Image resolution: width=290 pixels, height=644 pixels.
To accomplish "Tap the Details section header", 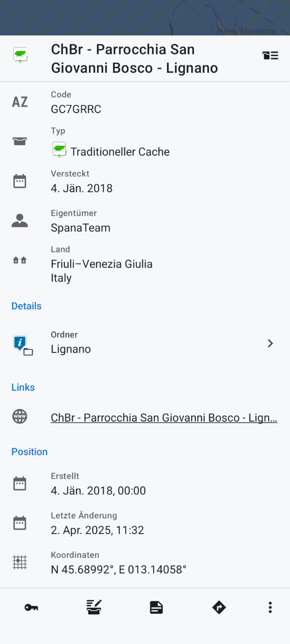I will coord(27,306).
